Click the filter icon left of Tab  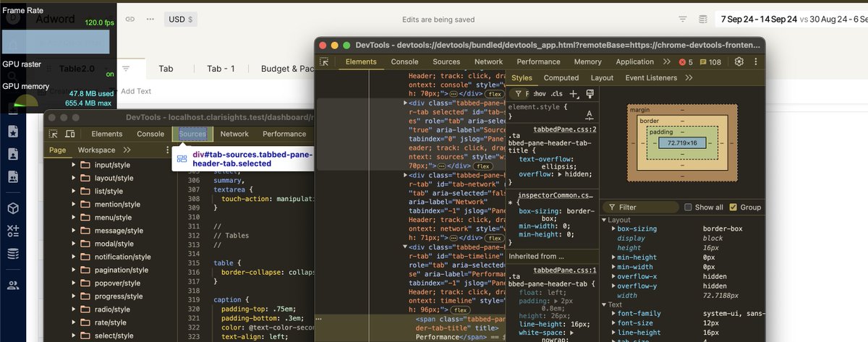tap(126, 69)
